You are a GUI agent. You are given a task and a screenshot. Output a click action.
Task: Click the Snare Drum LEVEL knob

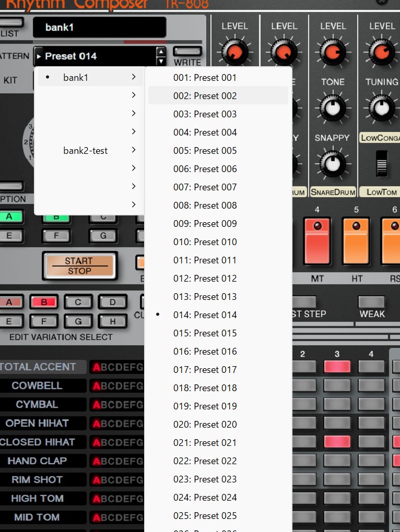click(333, 53)
